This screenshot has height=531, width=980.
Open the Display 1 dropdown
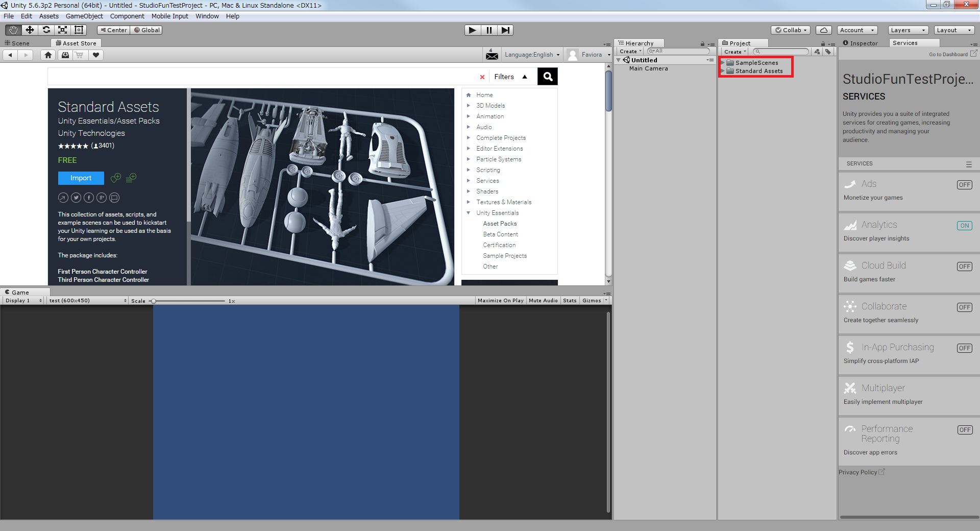23,301
